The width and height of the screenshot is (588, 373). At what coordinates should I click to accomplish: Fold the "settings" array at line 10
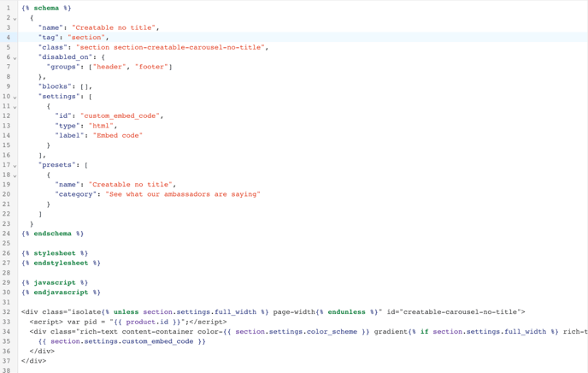click(15, 97)
